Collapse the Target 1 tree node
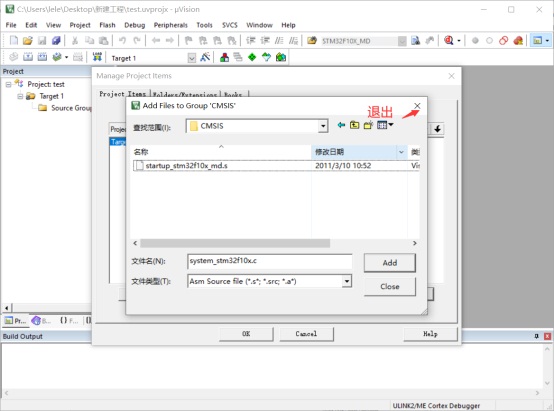554x411 pixels. [x=20, y=96]
